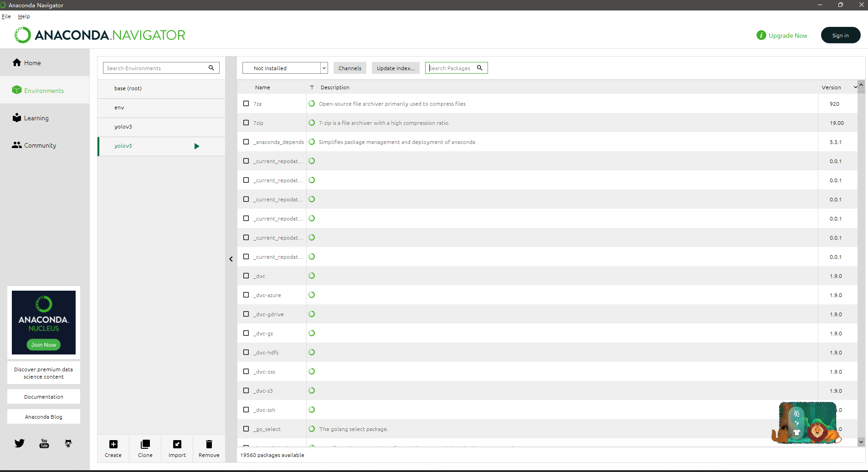
Task: Click the type icon for _dvc-azure
Action: coord(312,295)
